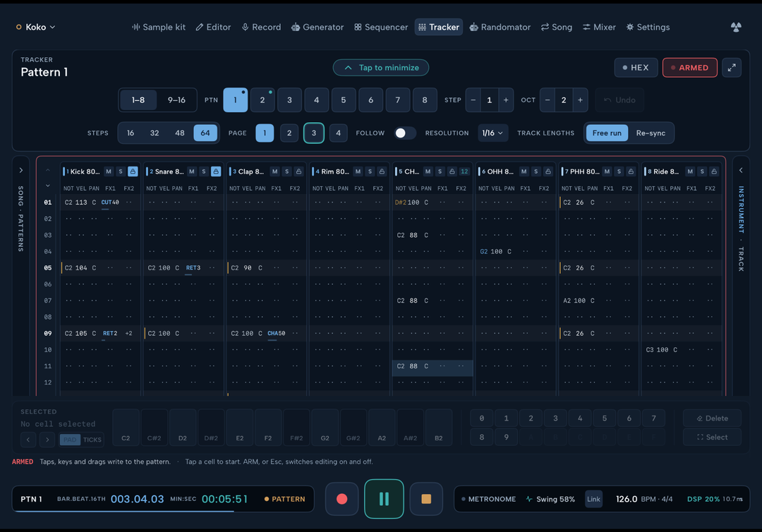
Task: Click hex digit 7 key
Action: 653,418
